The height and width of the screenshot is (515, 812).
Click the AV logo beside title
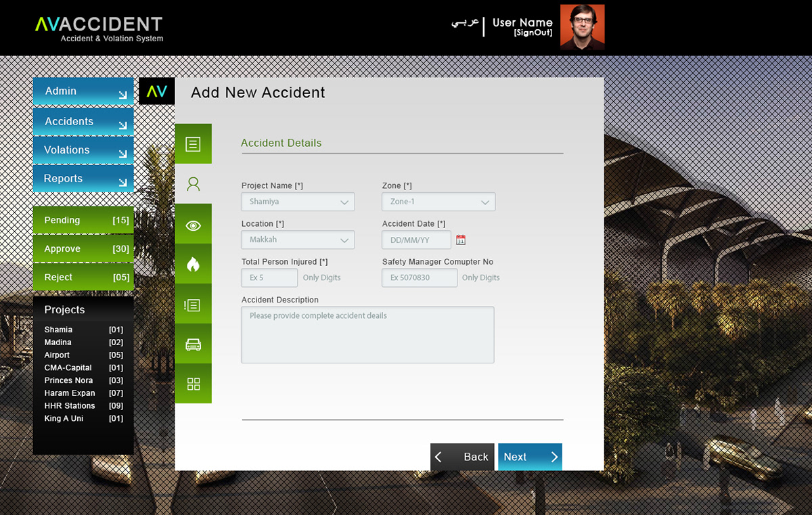[x=157, y=91]
